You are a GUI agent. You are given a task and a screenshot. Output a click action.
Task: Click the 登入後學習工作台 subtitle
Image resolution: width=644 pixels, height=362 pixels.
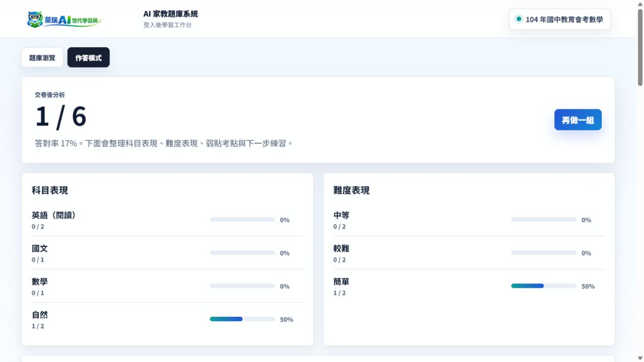click(x=167, y=25)
